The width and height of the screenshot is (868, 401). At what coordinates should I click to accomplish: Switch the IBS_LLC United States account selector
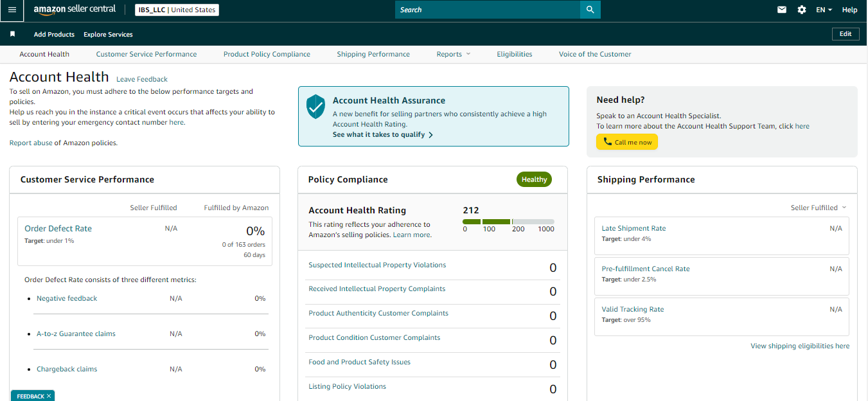(177, 10)
